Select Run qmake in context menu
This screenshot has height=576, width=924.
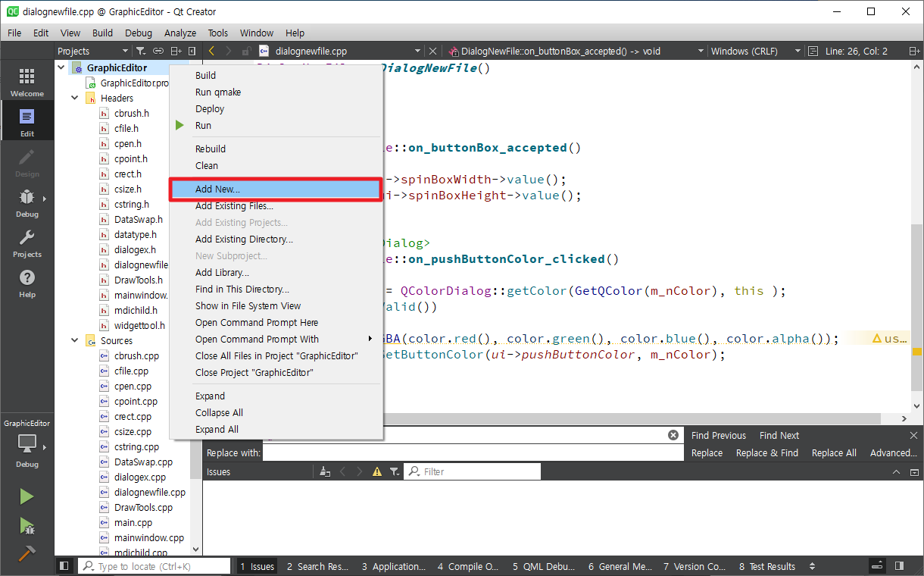[276, 92]
